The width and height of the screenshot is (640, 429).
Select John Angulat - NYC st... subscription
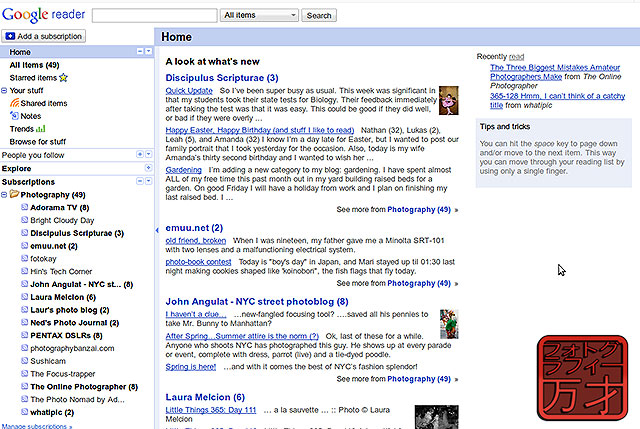(81, 284)
